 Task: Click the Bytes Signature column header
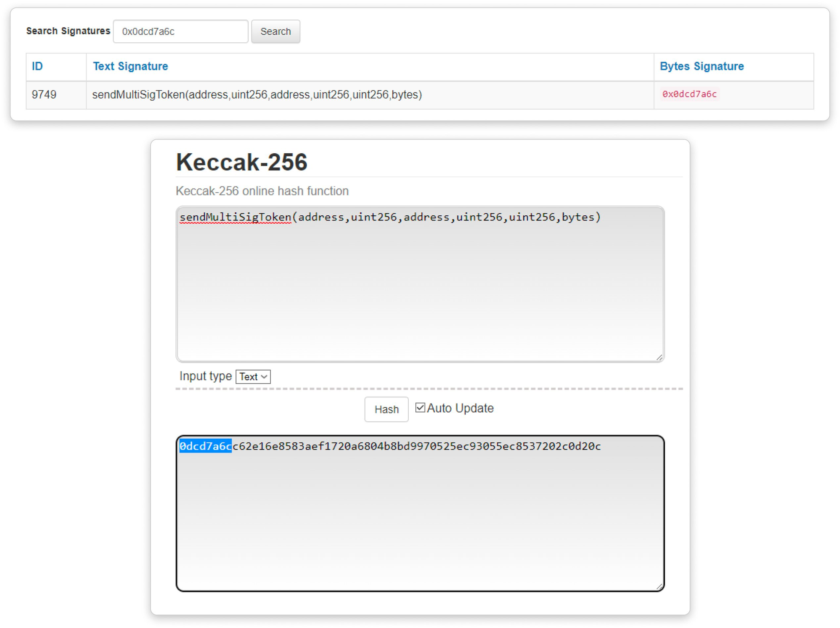click(x=701, y=66)
